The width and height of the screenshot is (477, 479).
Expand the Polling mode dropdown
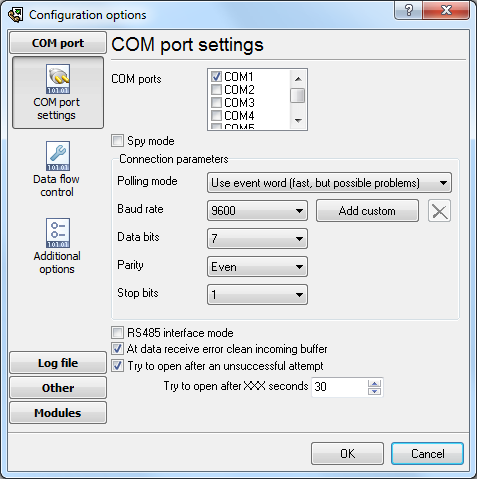(x=329, y=183)
